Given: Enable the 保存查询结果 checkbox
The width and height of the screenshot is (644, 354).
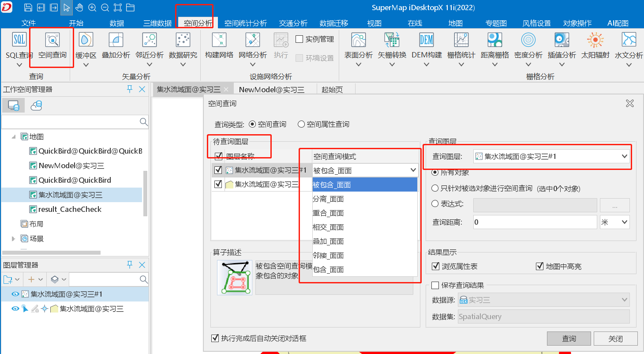Looking at the screenshot, I should click(435, 285).
